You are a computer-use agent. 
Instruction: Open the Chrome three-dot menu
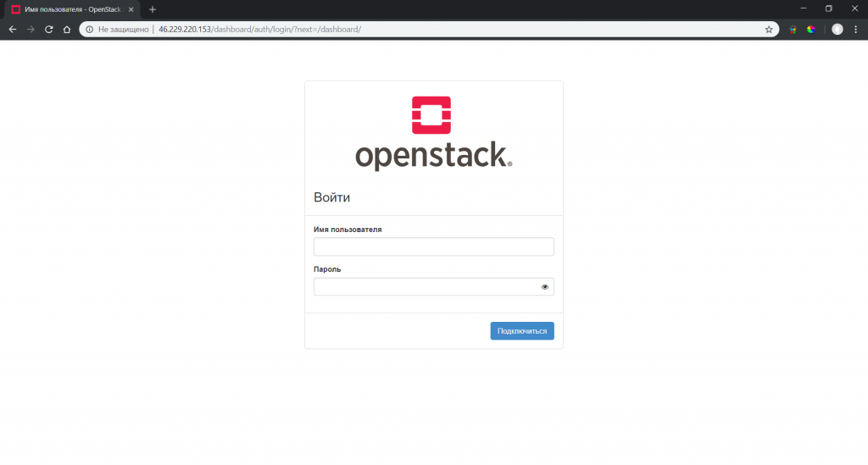(856, 30)
